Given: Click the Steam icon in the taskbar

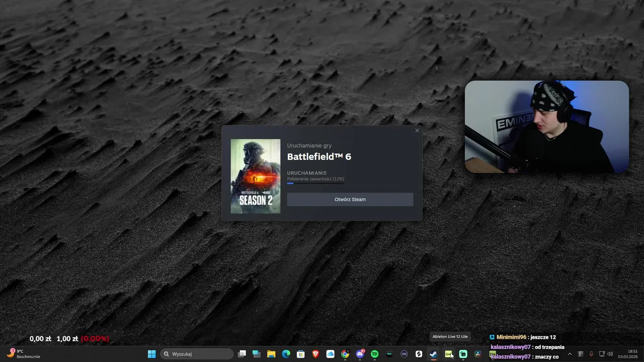Looking at the screenshot, I should tap(433, 354).
